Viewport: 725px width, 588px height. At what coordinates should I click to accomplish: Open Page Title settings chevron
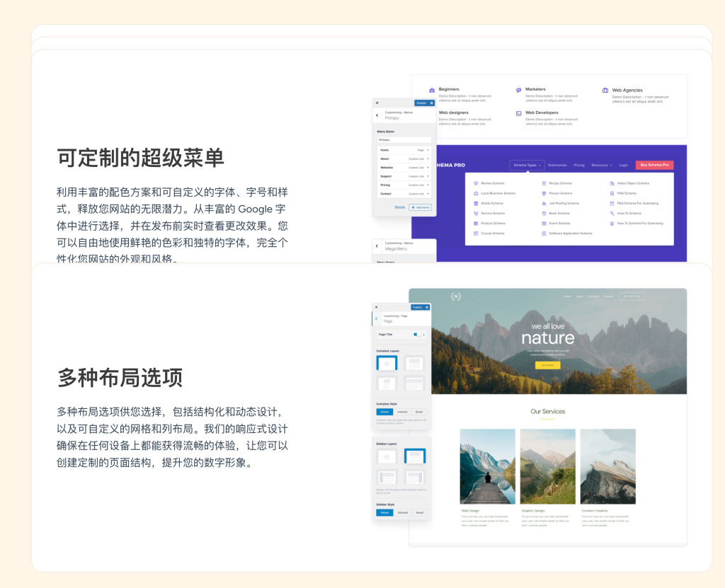coord(424,335)
